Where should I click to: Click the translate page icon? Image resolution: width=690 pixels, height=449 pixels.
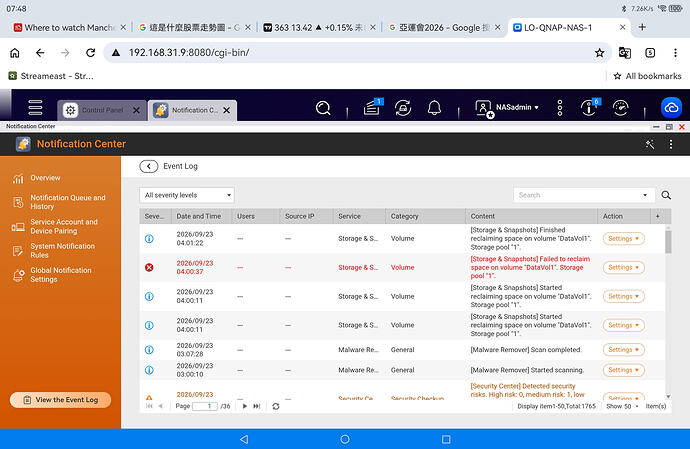[x=624, y=53]
